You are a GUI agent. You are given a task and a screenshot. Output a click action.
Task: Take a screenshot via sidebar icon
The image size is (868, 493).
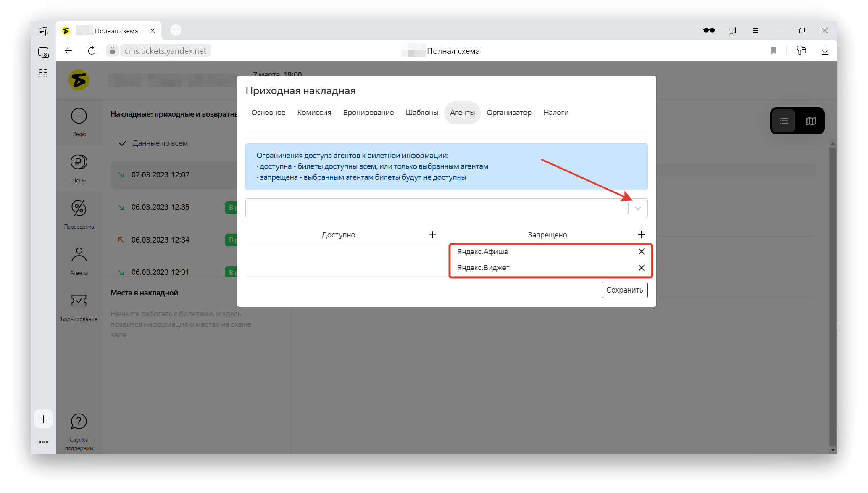43,53
